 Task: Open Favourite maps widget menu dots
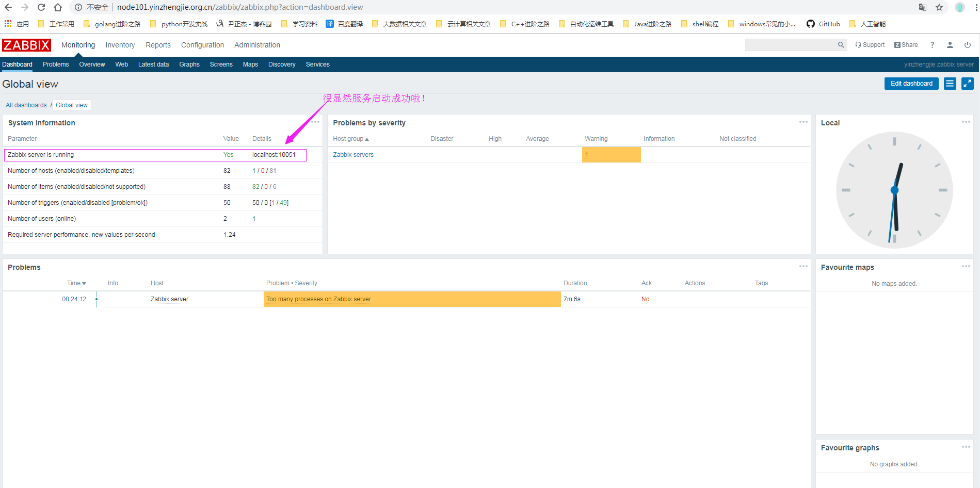(x=966, y=266)
